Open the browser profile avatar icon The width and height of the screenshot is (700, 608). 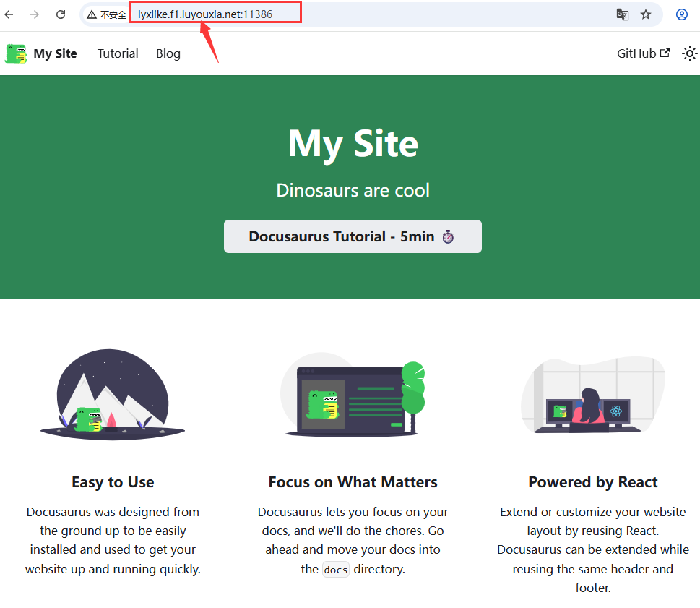682,14
